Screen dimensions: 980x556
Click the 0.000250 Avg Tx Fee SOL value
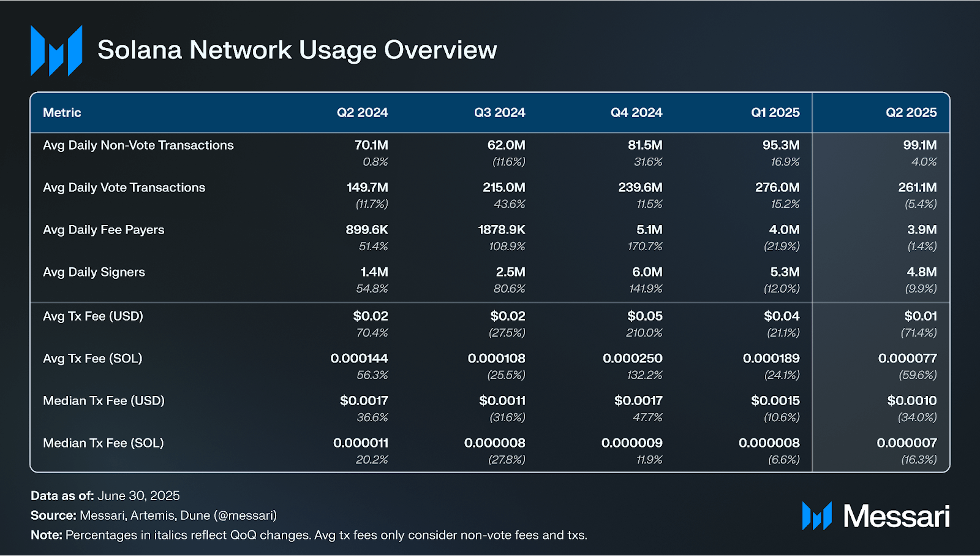[x=633, y=359]
